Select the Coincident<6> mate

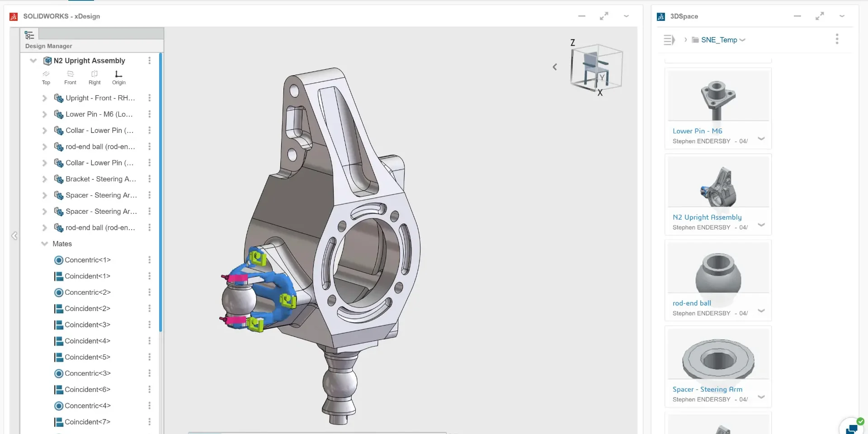click(x=87, y=390)
